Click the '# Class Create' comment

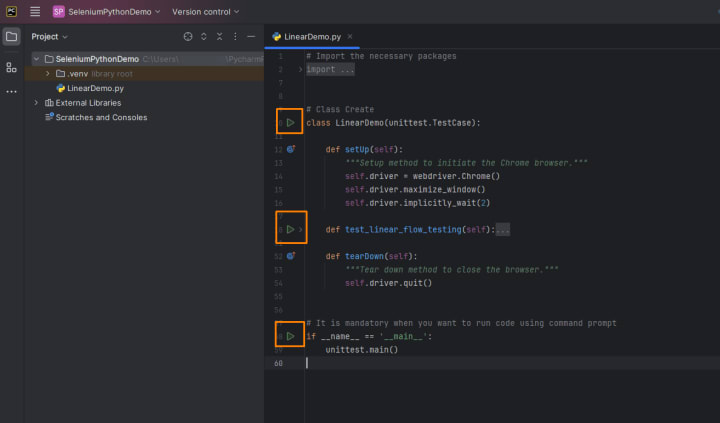[x=340, y=110]
